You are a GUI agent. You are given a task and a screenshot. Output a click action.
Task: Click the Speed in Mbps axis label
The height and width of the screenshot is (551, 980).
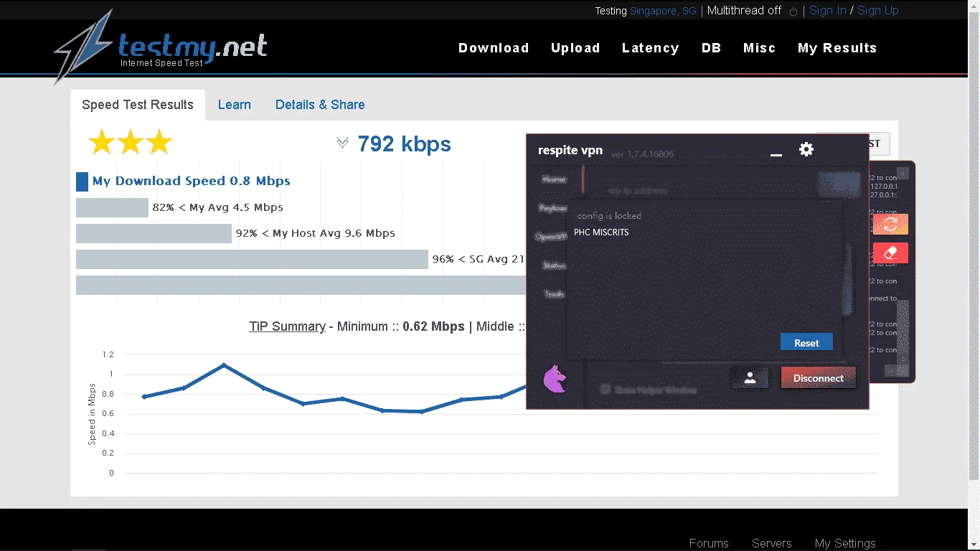coord(92,414)
